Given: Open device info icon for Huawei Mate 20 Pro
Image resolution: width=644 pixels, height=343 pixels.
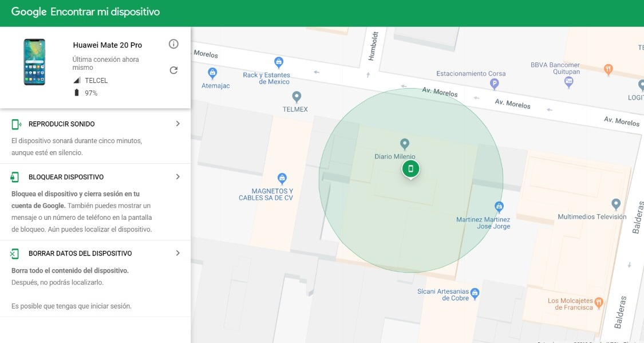Looking at the screenshot, I should (x=173, y=44).
